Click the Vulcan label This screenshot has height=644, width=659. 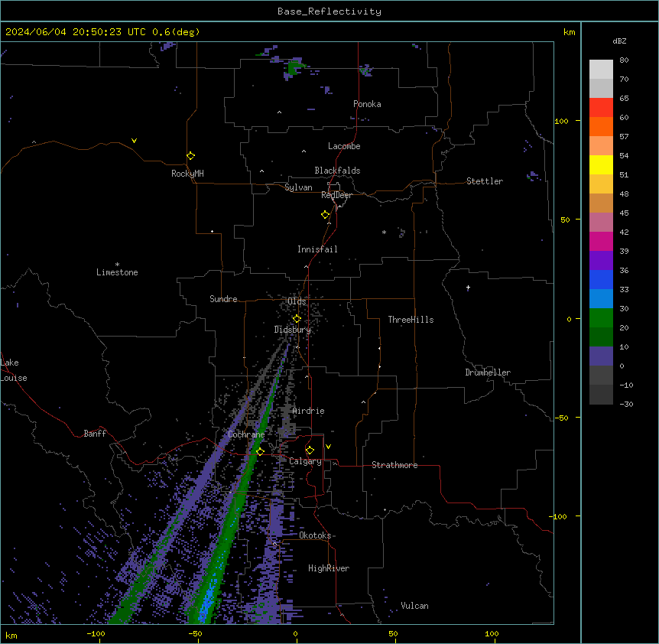415,606
